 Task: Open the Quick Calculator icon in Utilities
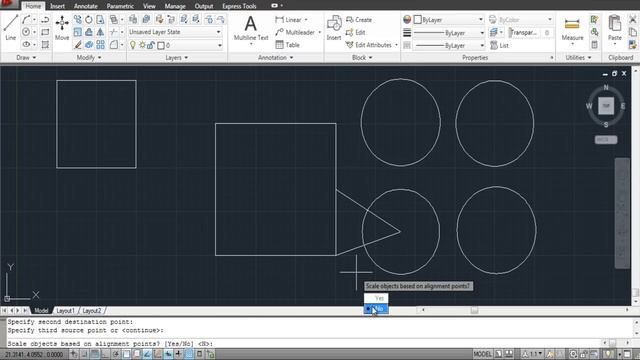[594, 44]
